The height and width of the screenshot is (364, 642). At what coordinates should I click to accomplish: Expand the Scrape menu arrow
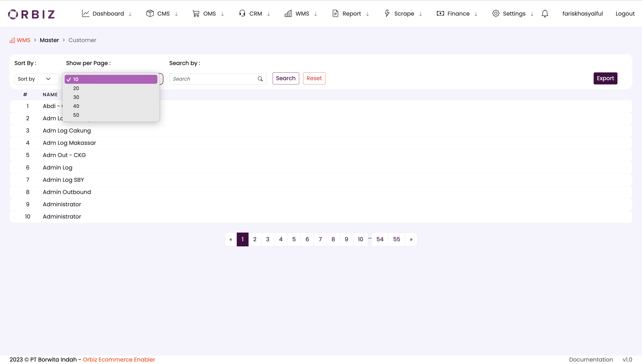coord(421,14)
